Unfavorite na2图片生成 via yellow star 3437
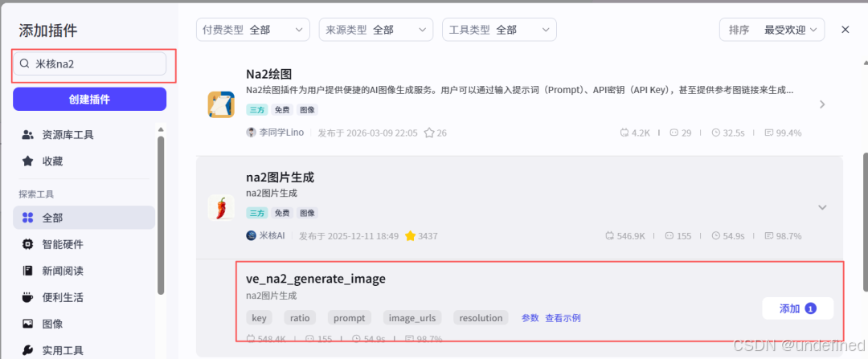This screenshot has height=359, width=868. (410, 236)
